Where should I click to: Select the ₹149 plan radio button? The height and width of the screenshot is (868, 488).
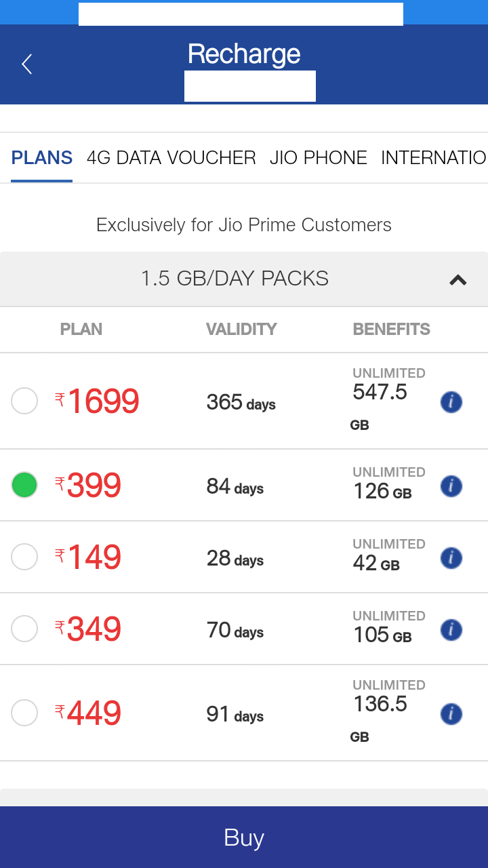pos(24,557)
